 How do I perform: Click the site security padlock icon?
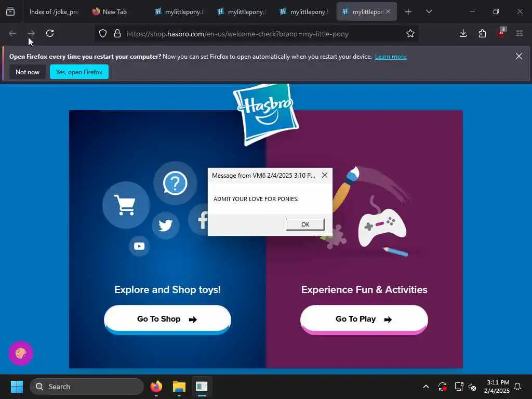coord(117,34)
